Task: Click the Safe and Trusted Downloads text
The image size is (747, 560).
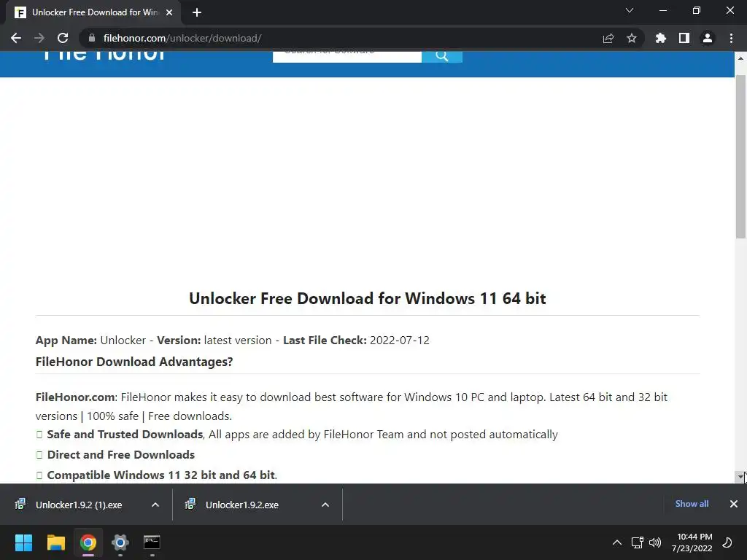Action: [x=125, y=435]
